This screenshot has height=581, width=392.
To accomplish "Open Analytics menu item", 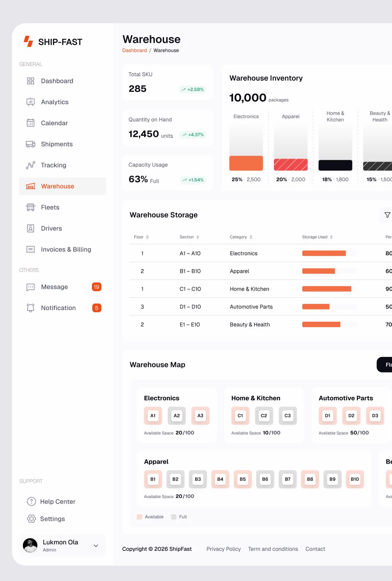I will [62, 102].
